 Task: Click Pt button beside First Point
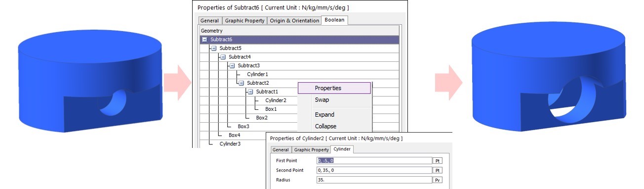[437, 161]
